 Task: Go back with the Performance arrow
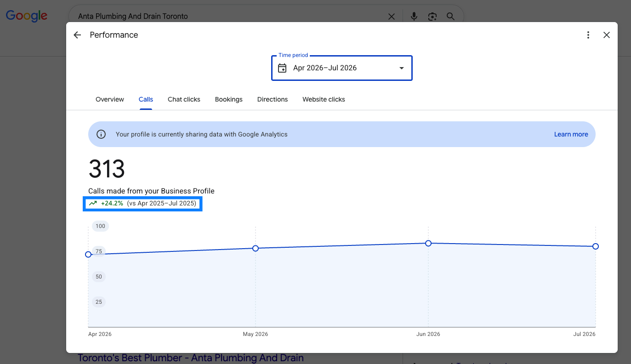(x=77, y=35)
